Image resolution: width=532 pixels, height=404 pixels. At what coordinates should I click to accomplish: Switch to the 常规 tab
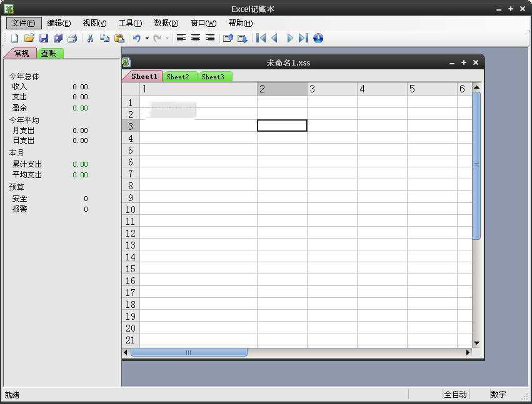pyautogui.click(x=21, y=53)
